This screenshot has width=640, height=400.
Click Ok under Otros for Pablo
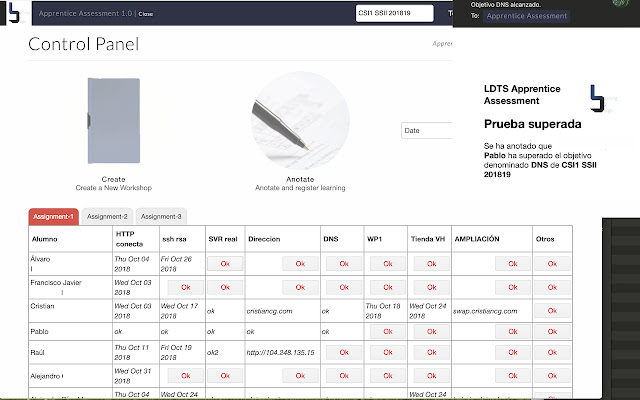[x=552, y=331]
